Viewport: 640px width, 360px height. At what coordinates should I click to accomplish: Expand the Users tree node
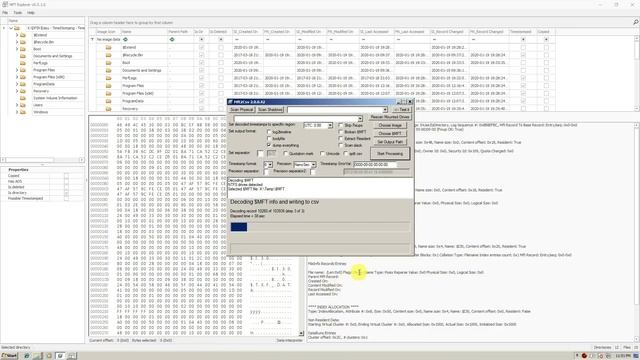[17, 105]
